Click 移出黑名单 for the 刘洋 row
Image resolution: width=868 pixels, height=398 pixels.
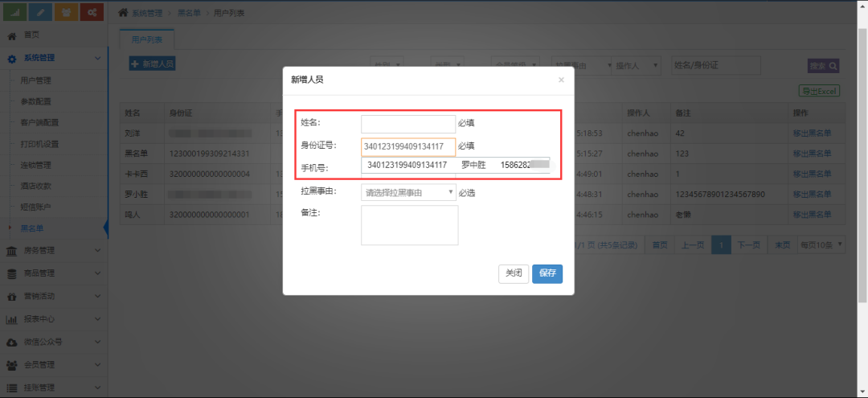812,133
